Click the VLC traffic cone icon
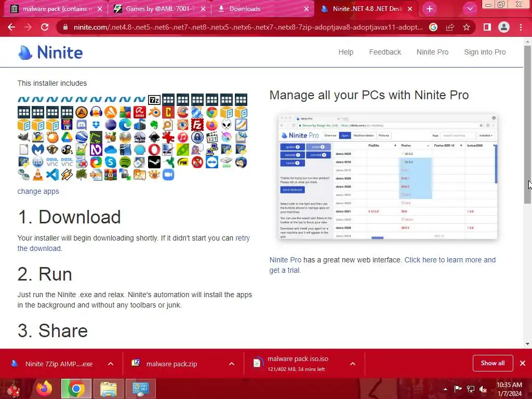The width and height of the screenshot is (532, 399). pyautogui.click(x=38, y=175)
